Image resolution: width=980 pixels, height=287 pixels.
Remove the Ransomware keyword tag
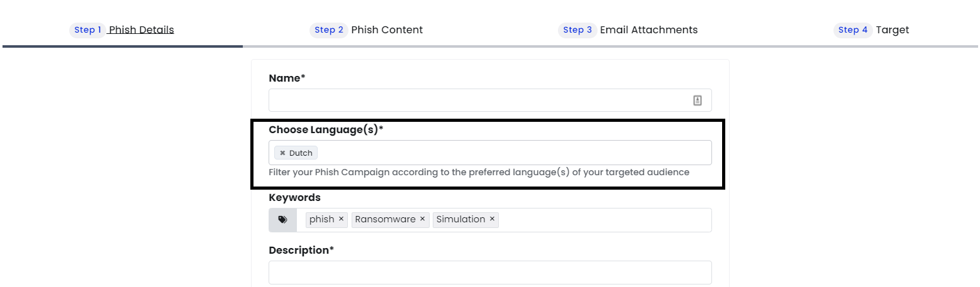[423, 219]
